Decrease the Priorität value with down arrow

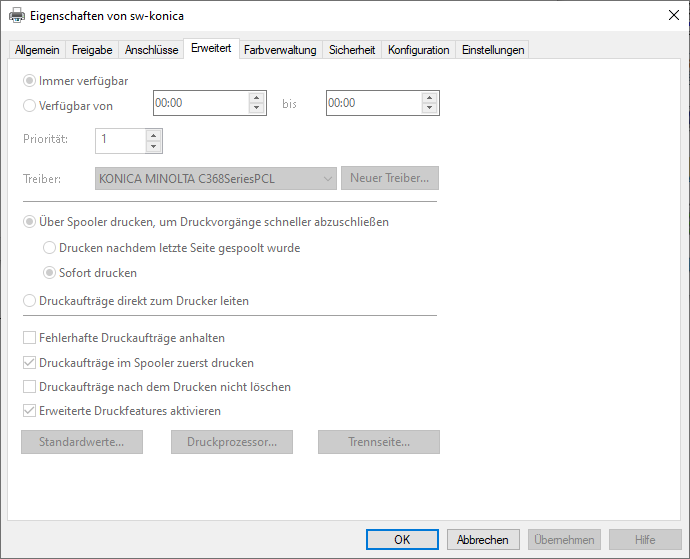coord(153,147)
